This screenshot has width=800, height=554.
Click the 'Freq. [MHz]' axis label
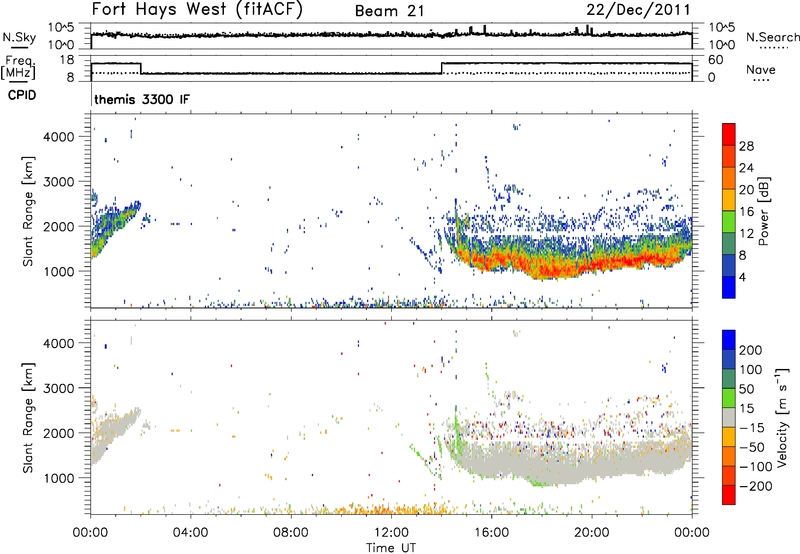coord(18,67)
